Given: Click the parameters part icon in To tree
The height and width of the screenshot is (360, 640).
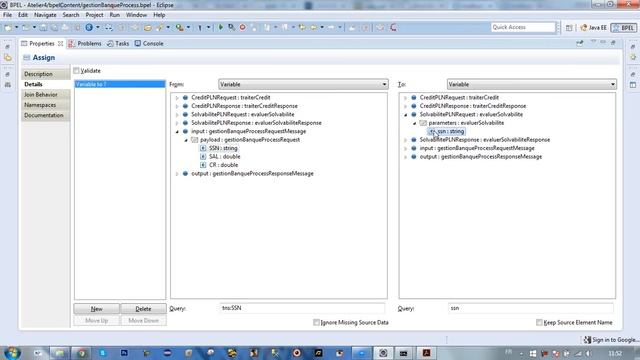Looking at the screenshot, I should click(x=423, y=123).
